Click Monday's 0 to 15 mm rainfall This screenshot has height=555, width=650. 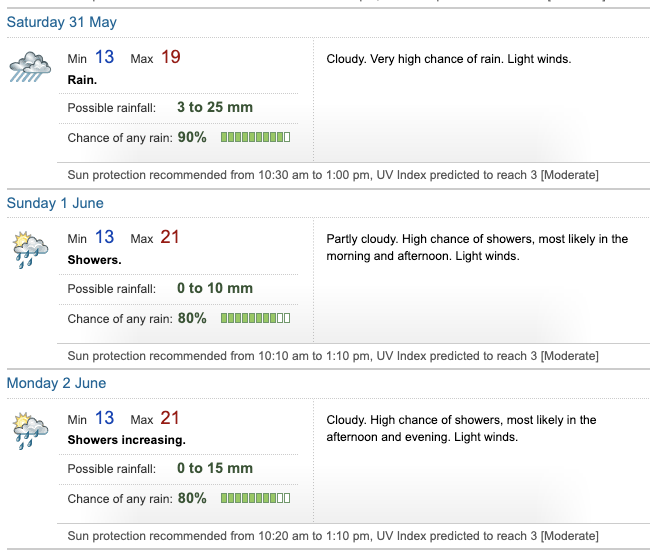tap(215, 468)
